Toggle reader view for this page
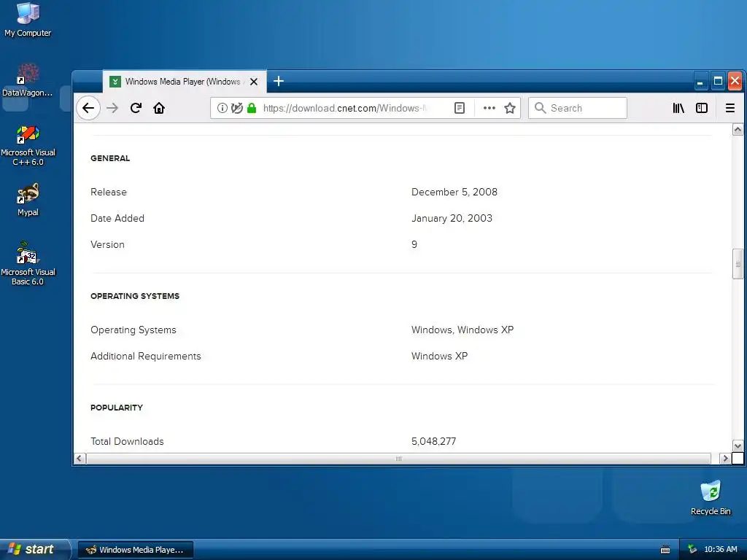The height and width of the screenshot is (560, 747). tap(460, 108)
